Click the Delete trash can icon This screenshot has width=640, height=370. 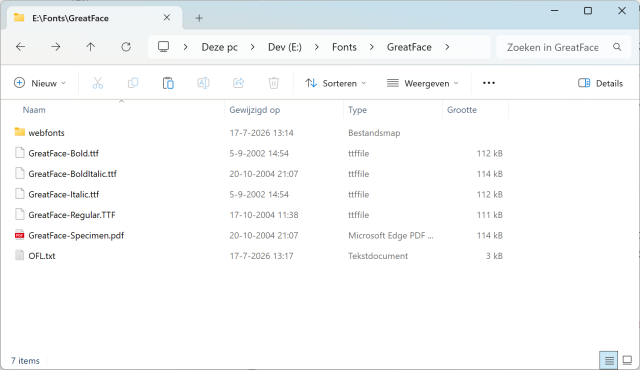[x=273, y=83]
